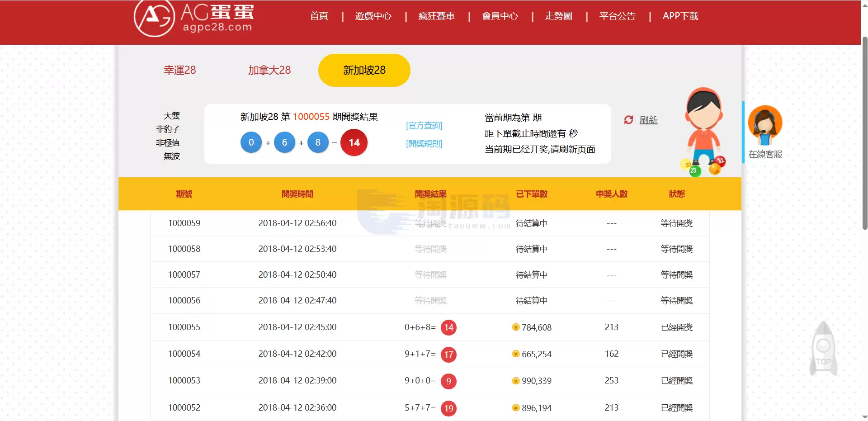
Task: Click red result badge 9 in row 1000053
Action: (448, 381)
